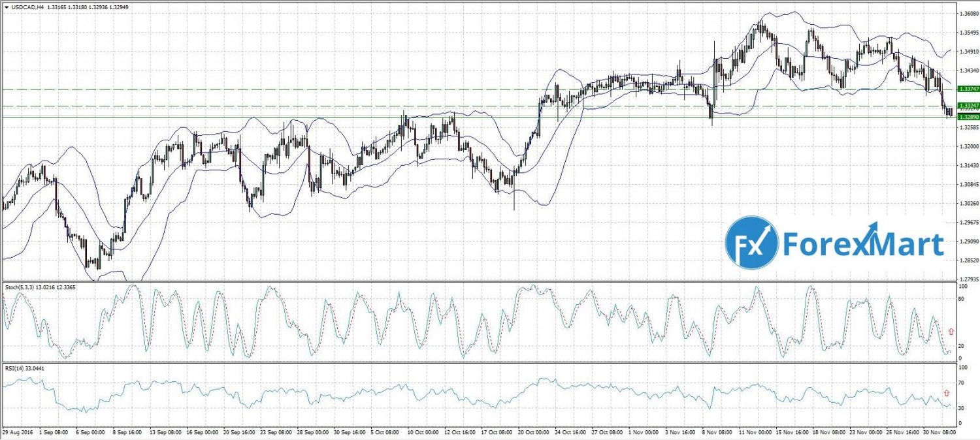Click the 8 Nov 08:00 date label
This screenshot has width=980, height=440.
717,432
